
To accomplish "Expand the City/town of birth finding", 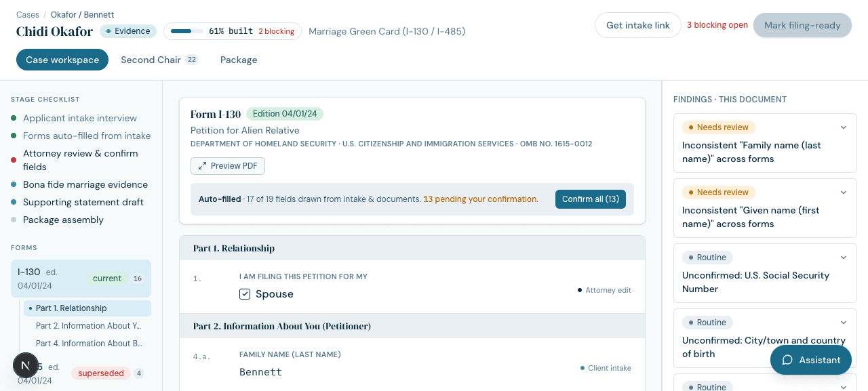I will [844, 323].
